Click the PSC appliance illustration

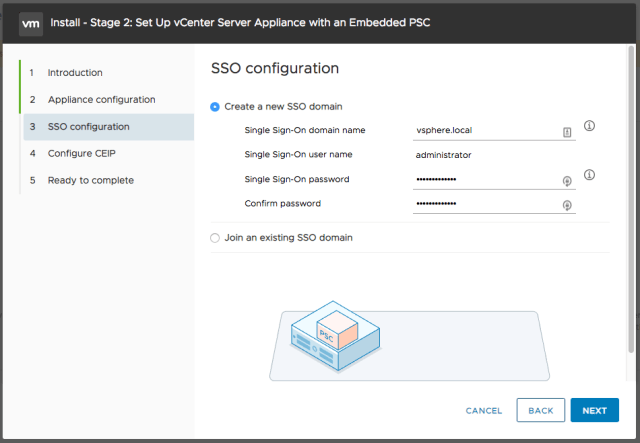[336, 336]
